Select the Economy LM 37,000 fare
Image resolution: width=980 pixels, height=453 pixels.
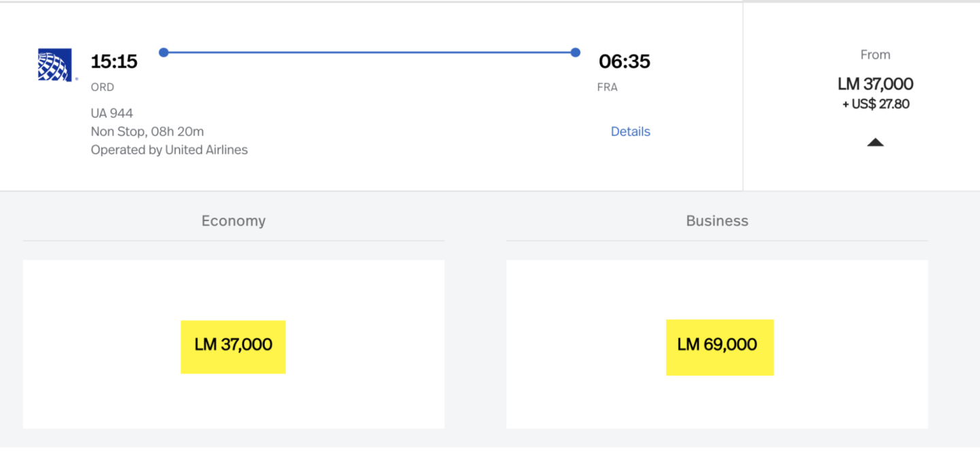coord(233,346)
